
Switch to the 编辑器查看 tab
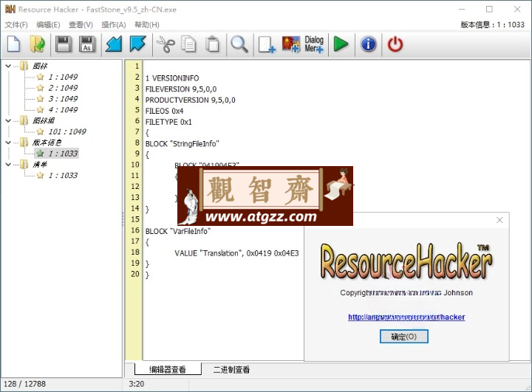pos(168,369)
